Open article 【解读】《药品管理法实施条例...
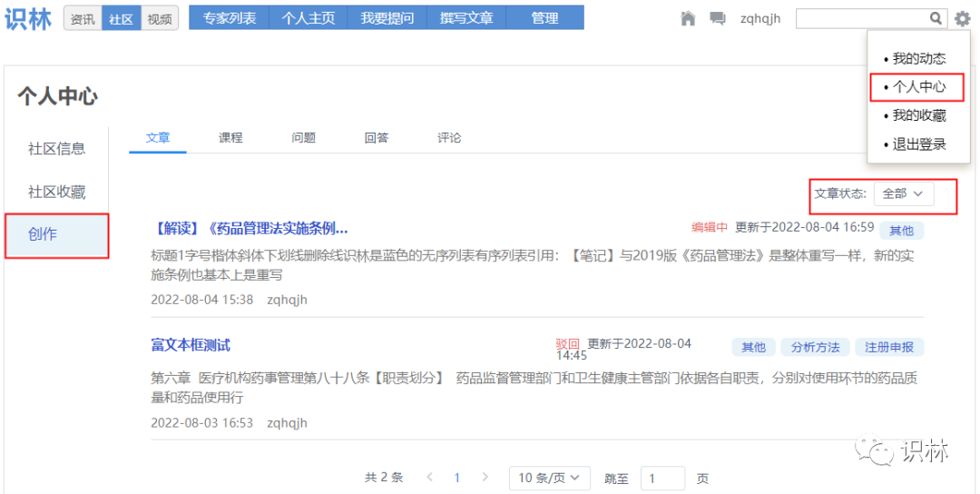 pyautogui.click(x=250, y=229)
